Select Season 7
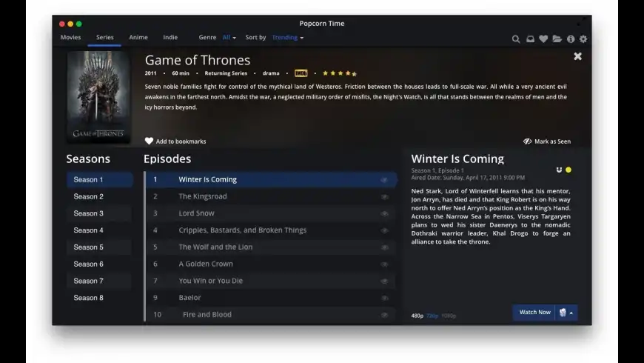This screenshot has width=644, height=363. coord(100,281)
